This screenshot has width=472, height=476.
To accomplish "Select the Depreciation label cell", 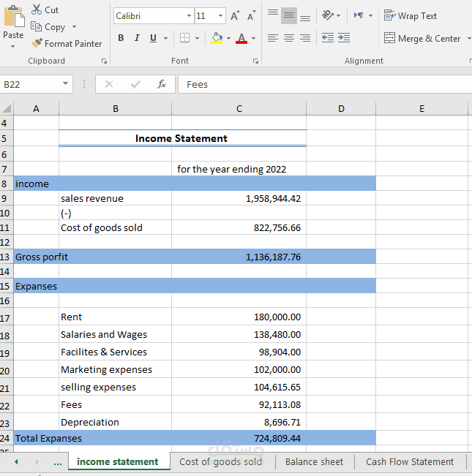I will [x=116, y=422].
